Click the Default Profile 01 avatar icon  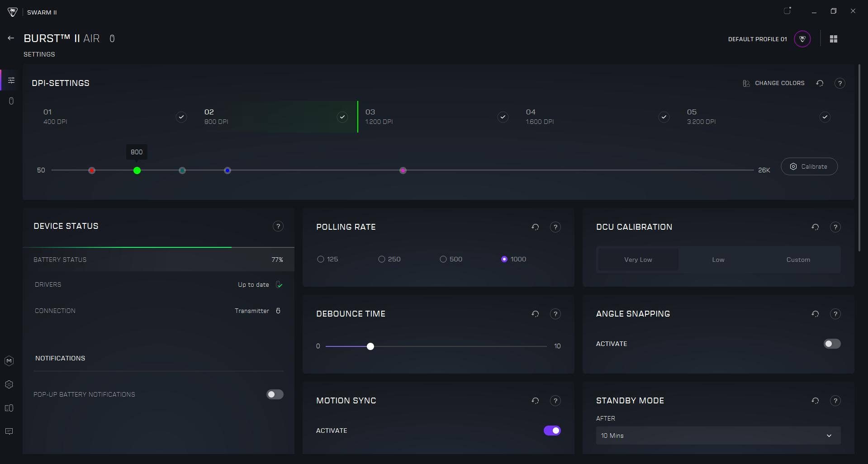click(x=802, y=39)
